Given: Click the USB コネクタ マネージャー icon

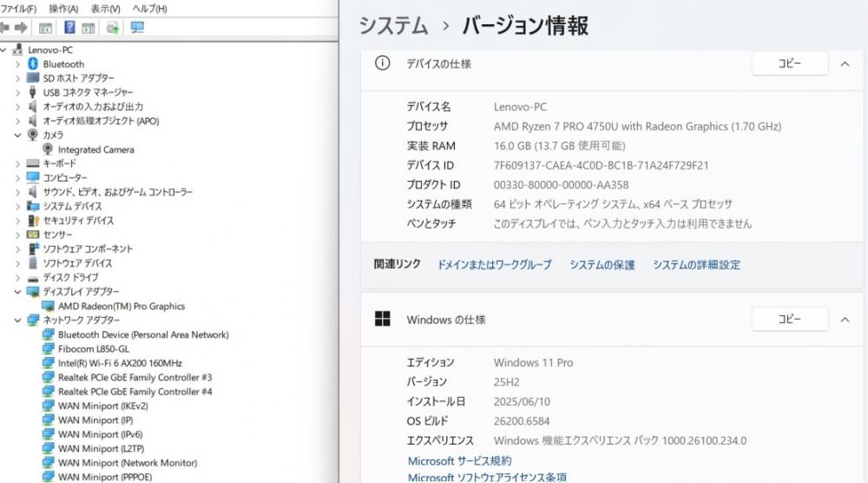Looking at the screenshot, I should (33, 92).
